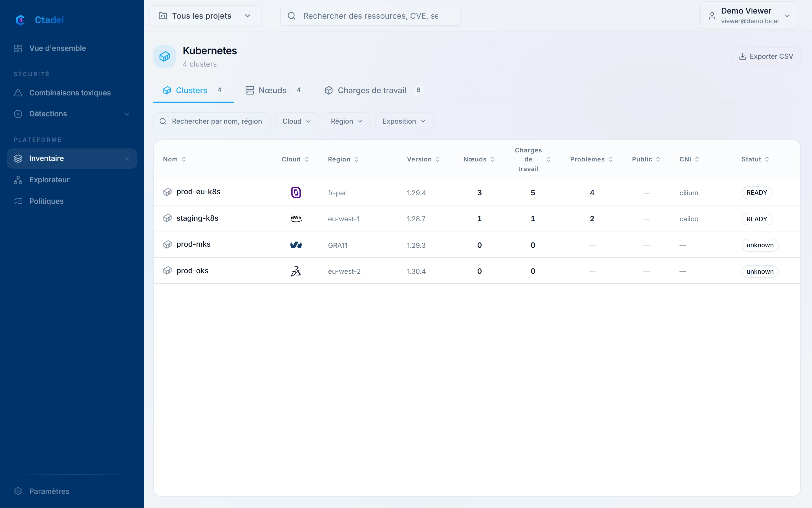Screen dimensions: 812x508
Task: Open the Demo Viewer account menu
Action: (749, 16)
